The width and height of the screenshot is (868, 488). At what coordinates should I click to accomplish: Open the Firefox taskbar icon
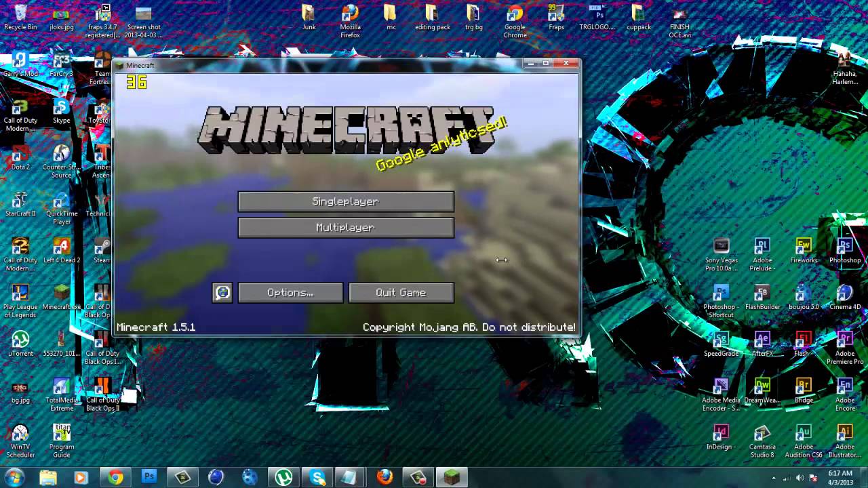tap(385, 477)
